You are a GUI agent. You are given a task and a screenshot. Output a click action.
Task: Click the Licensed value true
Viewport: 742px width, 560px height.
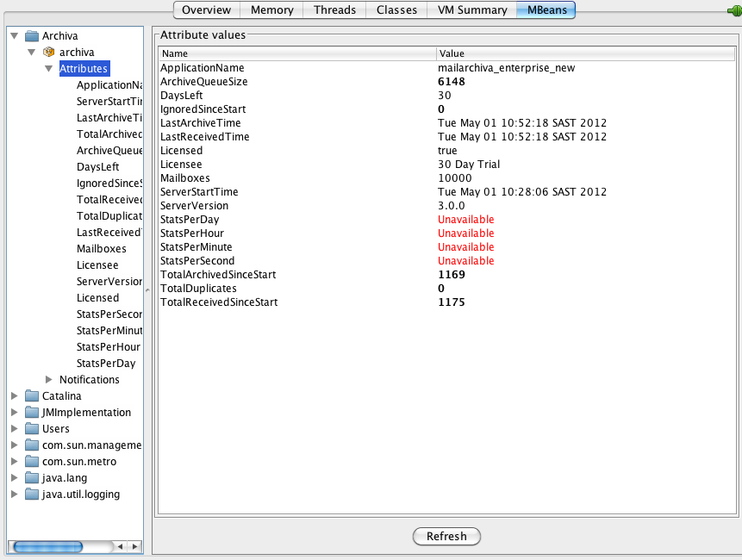click(x=447, y=151)
